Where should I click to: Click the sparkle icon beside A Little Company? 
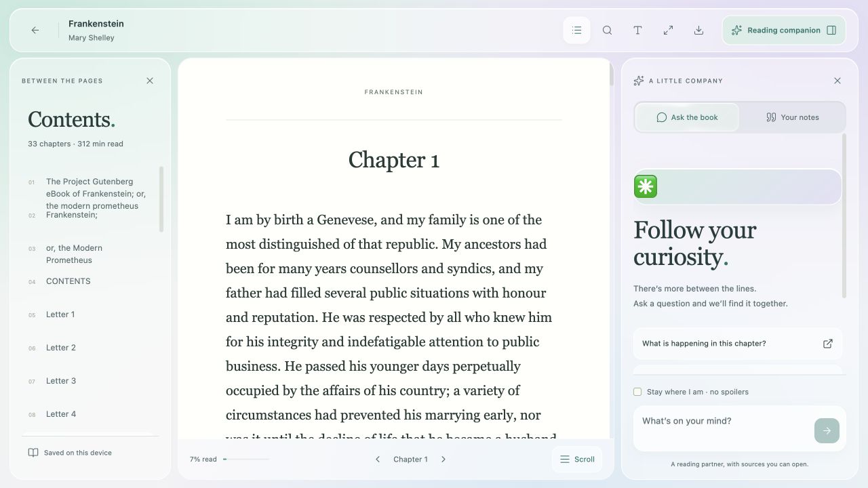pyautogui.click(x=639, y=81)
